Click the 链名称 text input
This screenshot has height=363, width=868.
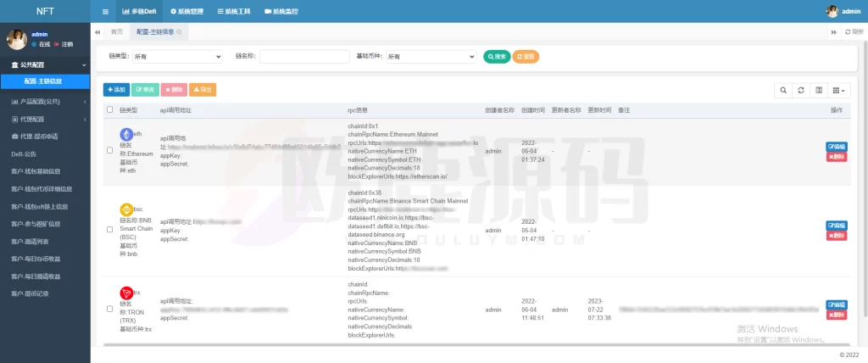pos(304,57)
